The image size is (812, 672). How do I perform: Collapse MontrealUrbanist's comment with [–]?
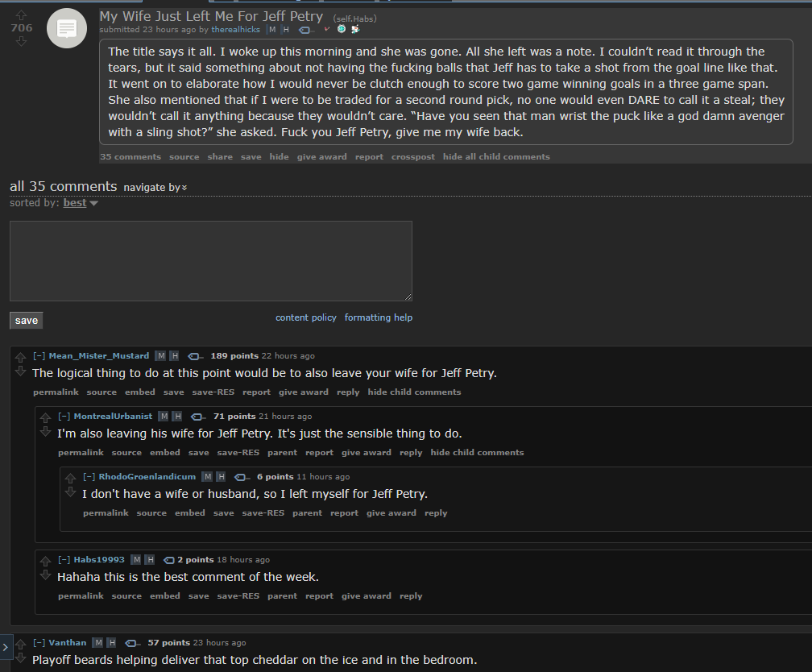(x=64, y=416)
